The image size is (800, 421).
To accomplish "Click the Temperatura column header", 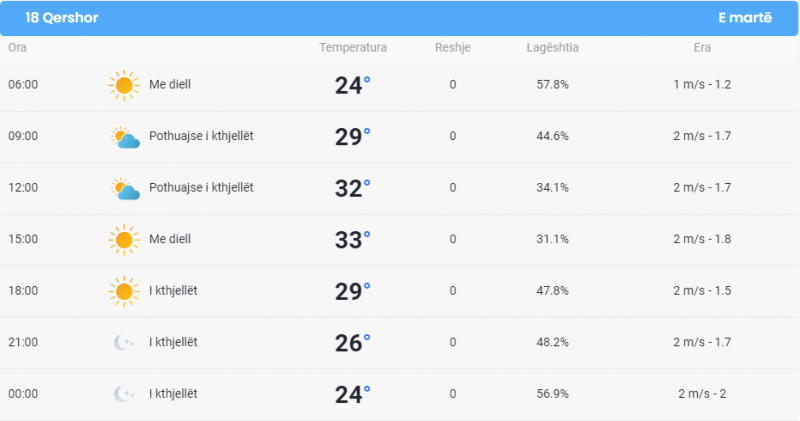I will (x=353, y=47).
